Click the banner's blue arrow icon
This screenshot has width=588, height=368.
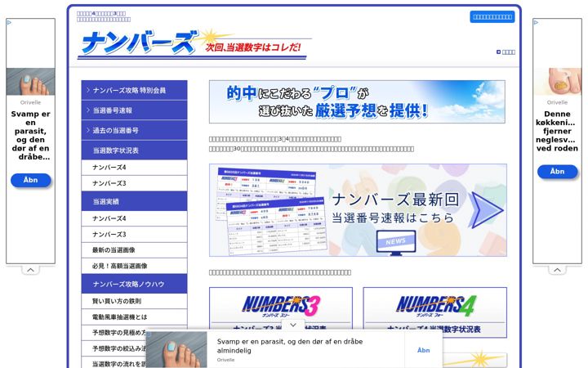(487, 210)
